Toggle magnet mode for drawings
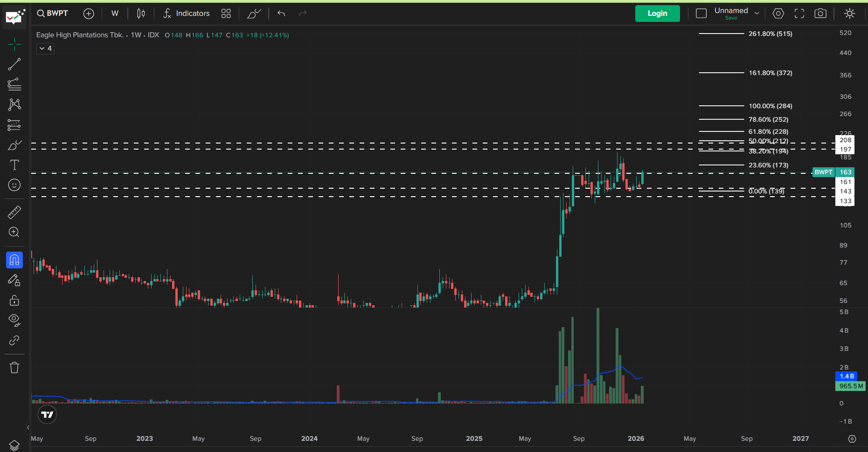This screenshot has height=452, width=868. [x=14, y=260]
